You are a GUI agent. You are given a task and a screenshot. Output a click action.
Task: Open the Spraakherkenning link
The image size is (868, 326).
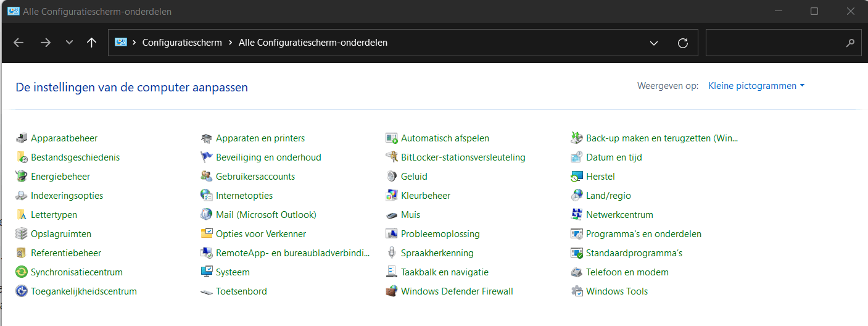coord(437,253)
